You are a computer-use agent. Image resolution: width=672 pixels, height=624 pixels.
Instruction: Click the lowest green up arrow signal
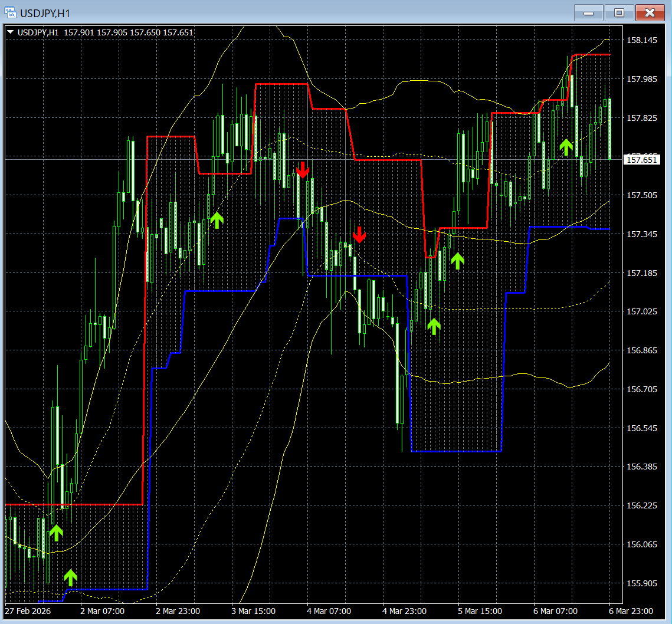(71, 578)
